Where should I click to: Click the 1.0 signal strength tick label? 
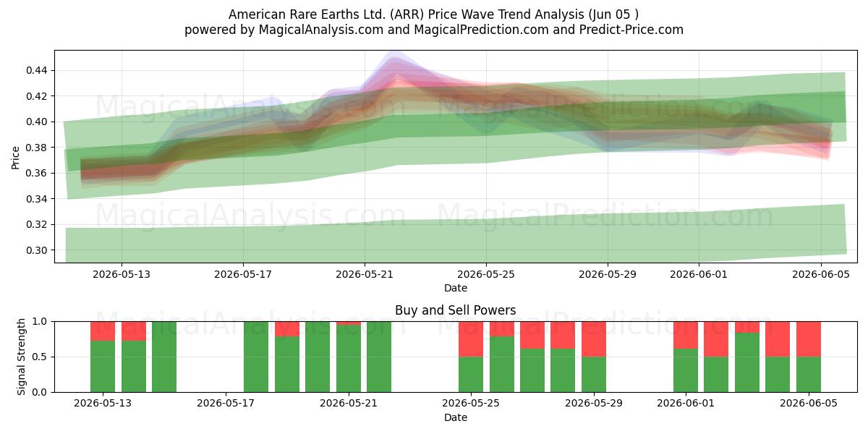[41, 321]
